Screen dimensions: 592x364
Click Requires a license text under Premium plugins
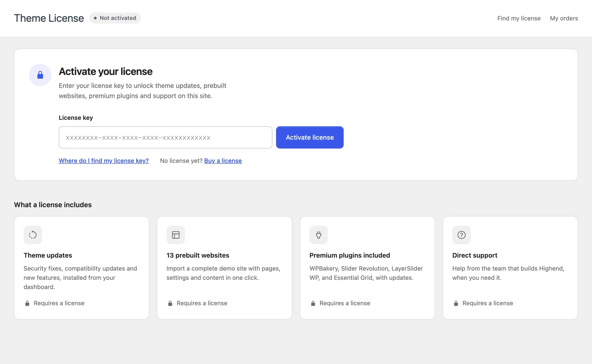[x=345, y=303]
